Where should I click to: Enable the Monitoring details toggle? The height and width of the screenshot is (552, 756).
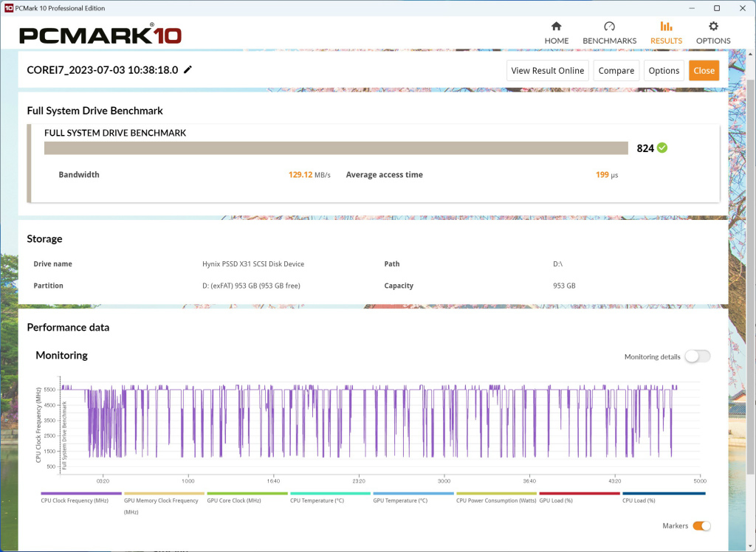pos(698,356)
